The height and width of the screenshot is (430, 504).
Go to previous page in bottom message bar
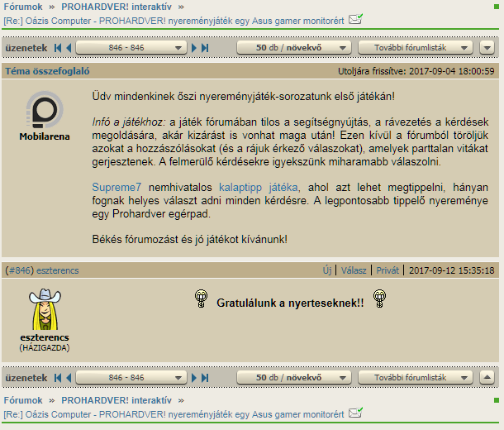click(69, 378)
